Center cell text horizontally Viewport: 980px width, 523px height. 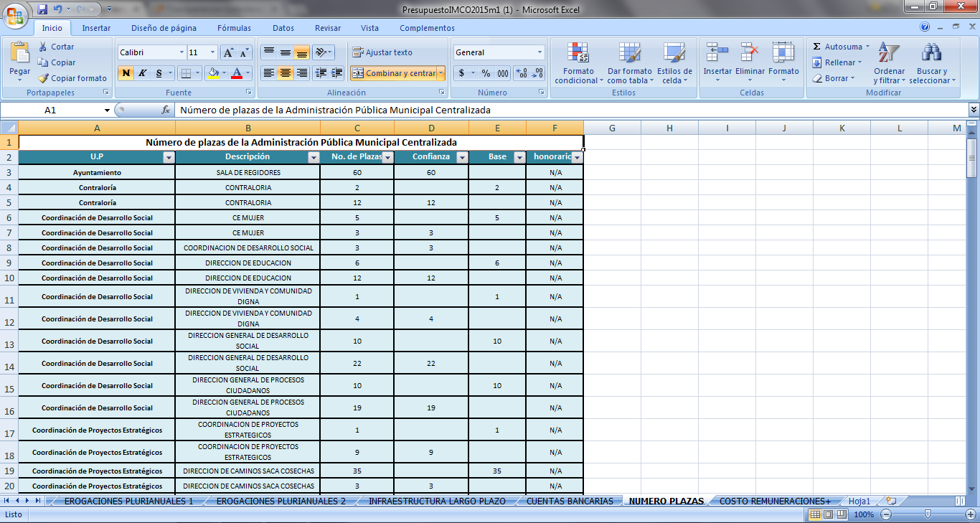[x=285, y=73]
